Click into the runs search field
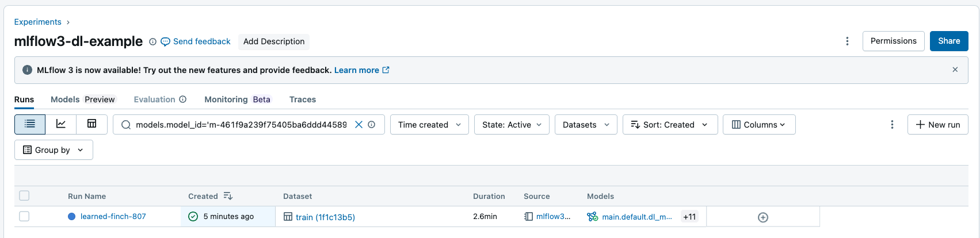The height and width of the screenshot is (238, 980). [241, 125]
